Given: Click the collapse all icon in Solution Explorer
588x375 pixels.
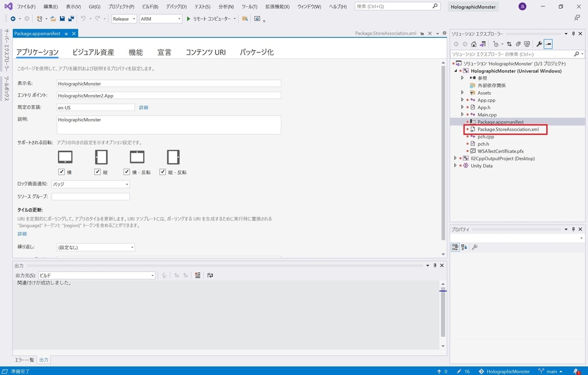Looking at the screenshot, I should click(518, 44).
